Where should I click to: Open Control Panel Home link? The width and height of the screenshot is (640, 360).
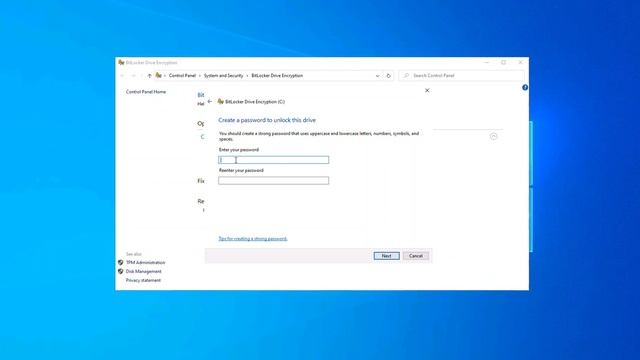coord(146,92)
